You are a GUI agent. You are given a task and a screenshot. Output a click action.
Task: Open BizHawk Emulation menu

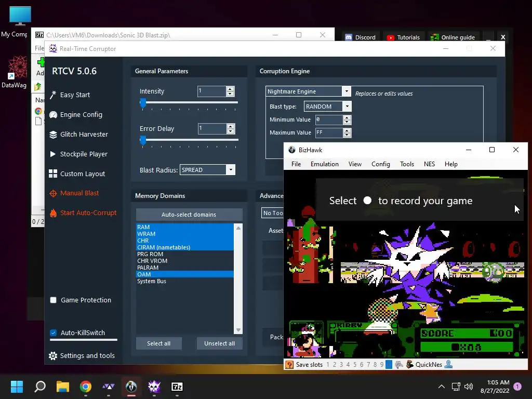[325, 164]
